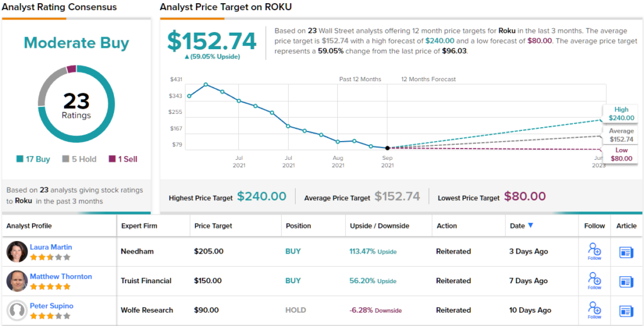This screenshot has width=644, height=326.
Task: Open article icon for Matthew Thornton row
Action: coord(626,281)
